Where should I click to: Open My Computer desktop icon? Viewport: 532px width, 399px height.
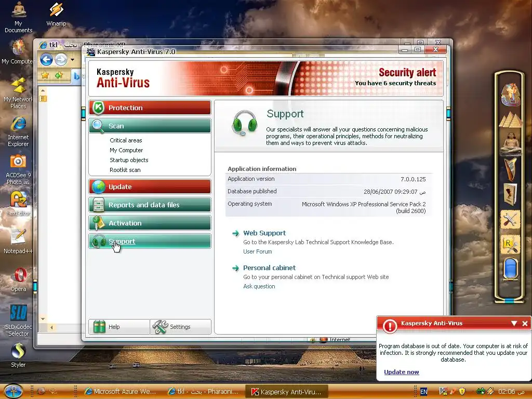point(18,52)
